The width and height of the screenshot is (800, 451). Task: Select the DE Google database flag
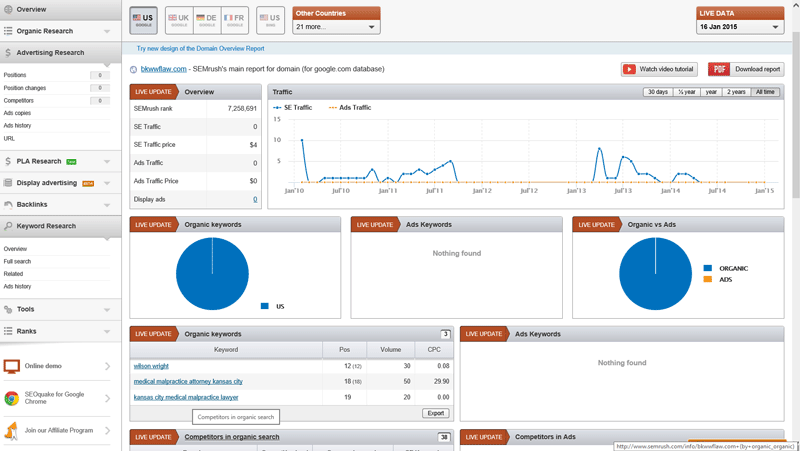207,20
